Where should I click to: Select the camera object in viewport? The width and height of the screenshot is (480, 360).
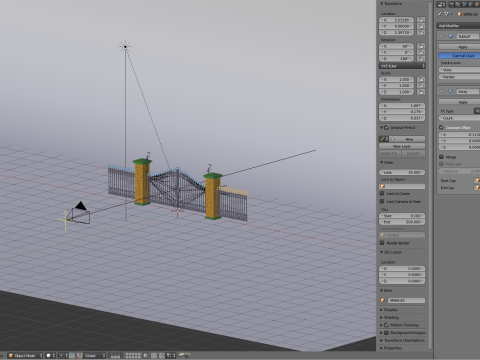coord(79,213)
